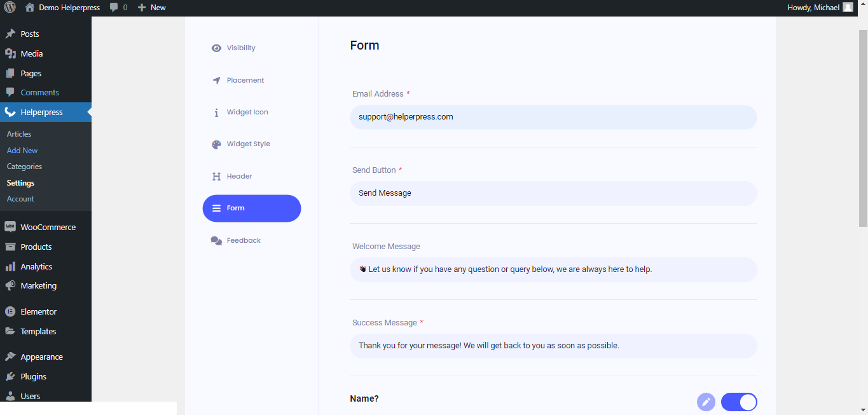Click the page vertical scrollbar
This screenshot has width=868, height=415.
click(863, 127)
